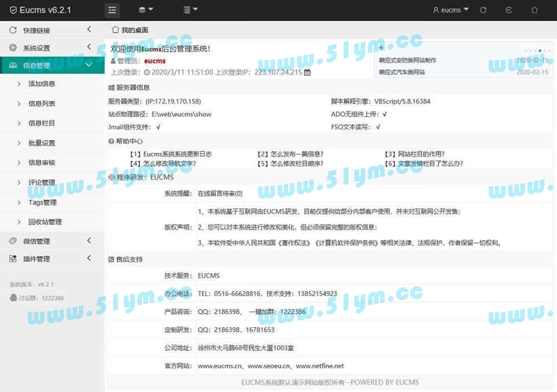Open help link Eucms系统系统更新日志
Screen dimensions: 557x392
[178, 154]
